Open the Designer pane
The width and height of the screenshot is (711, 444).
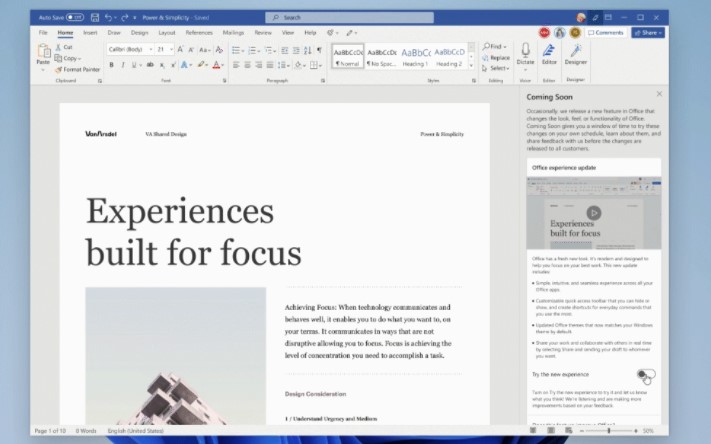click(575, 53)
